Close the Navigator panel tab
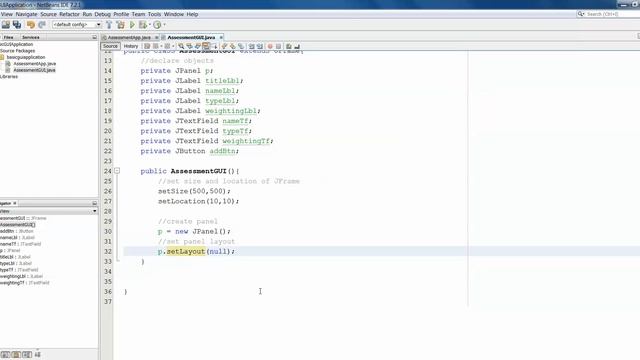This screenshot has width=640, height=360. [x=15, y=203]
